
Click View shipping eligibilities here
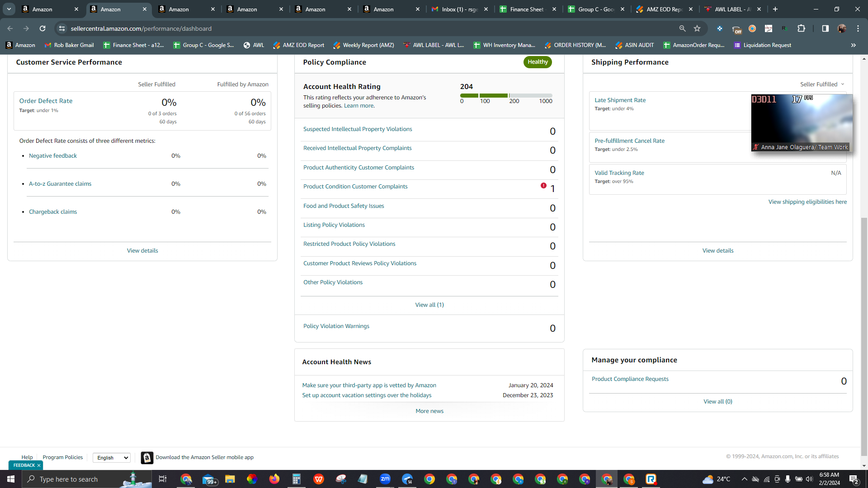coord(807,202)
